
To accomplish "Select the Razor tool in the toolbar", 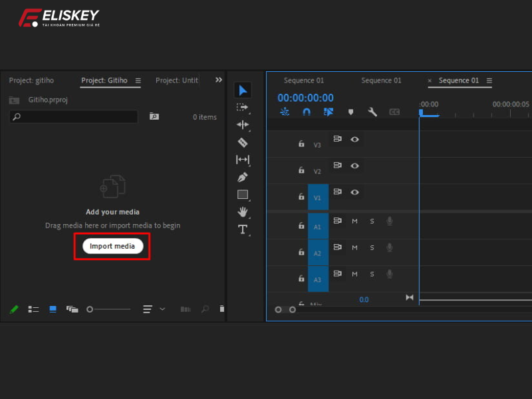I will click(243, 142).
